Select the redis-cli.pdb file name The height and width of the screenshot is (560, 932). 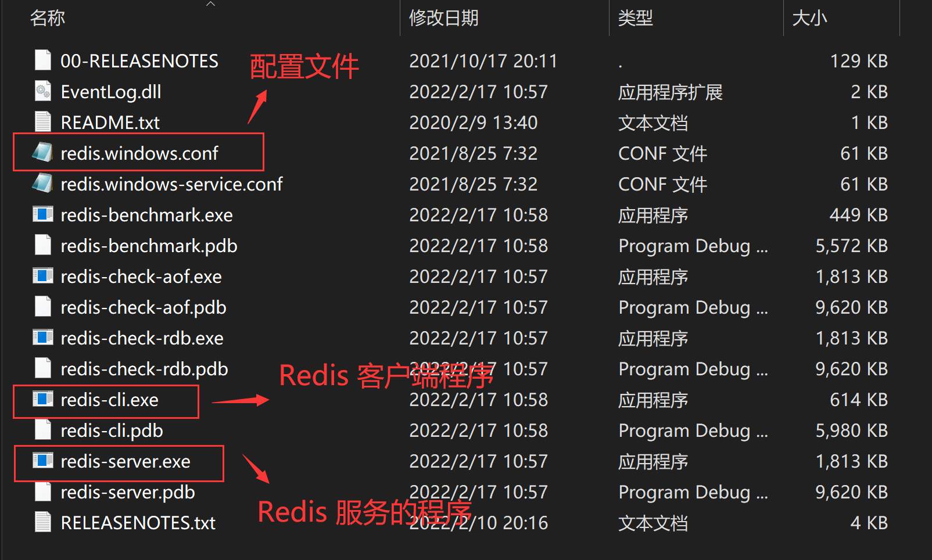tap(112, 430)
